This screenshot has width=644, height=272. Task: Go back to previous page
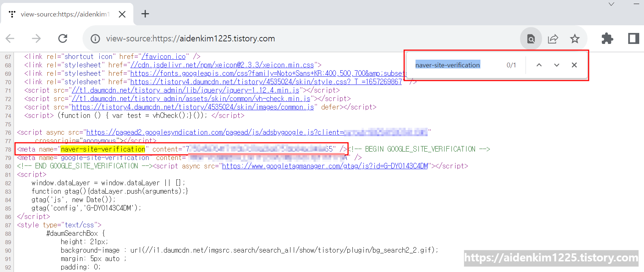[x=10, y=38]
